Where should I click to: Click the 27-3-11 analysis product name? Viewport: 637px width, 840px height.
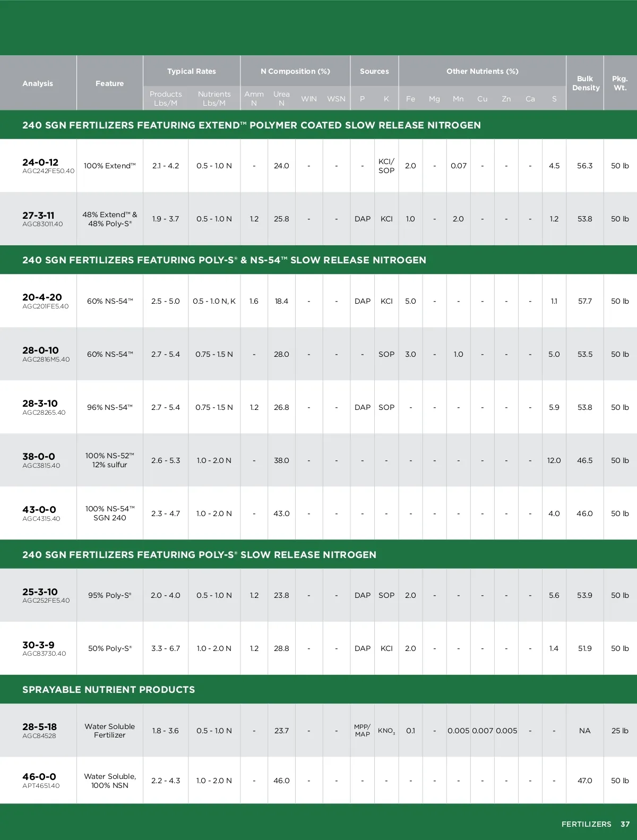[38, 216]
